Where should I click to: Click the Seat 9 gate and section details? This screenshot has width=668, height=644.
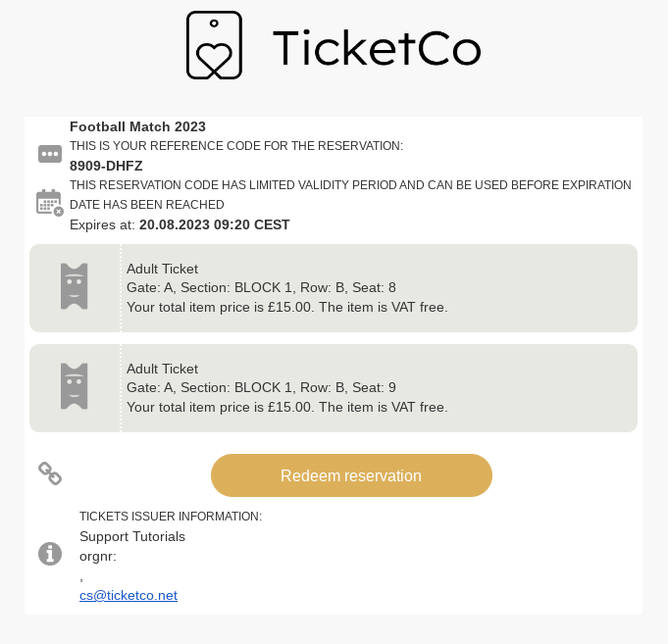(x=262, y=387)
